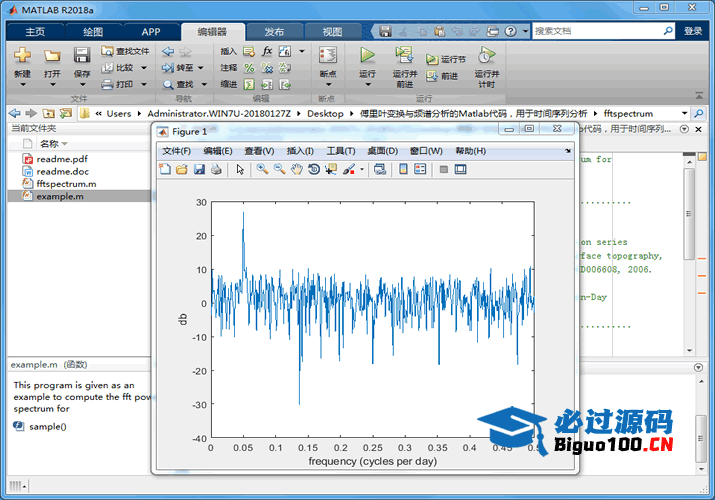This screenshot has width=715, height=500.
Task: Switch to the 绘图 (Plots) tab
Action: (x=93, y=32)
